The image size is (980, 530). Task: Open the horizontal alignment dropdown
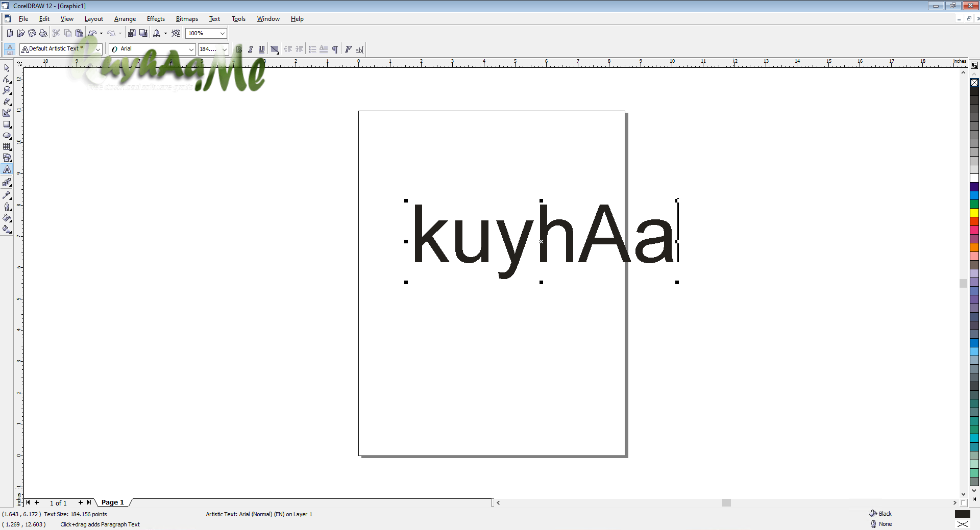click(275, 49)
